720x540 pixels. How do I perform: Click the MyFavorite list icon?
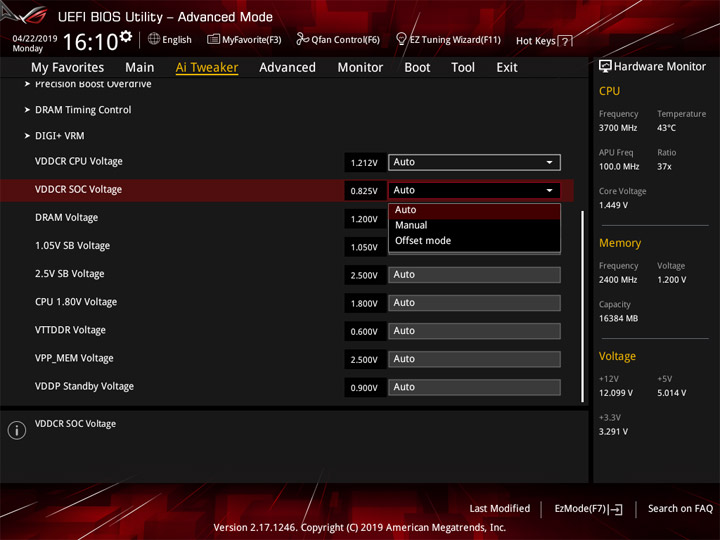pos(213,39)
